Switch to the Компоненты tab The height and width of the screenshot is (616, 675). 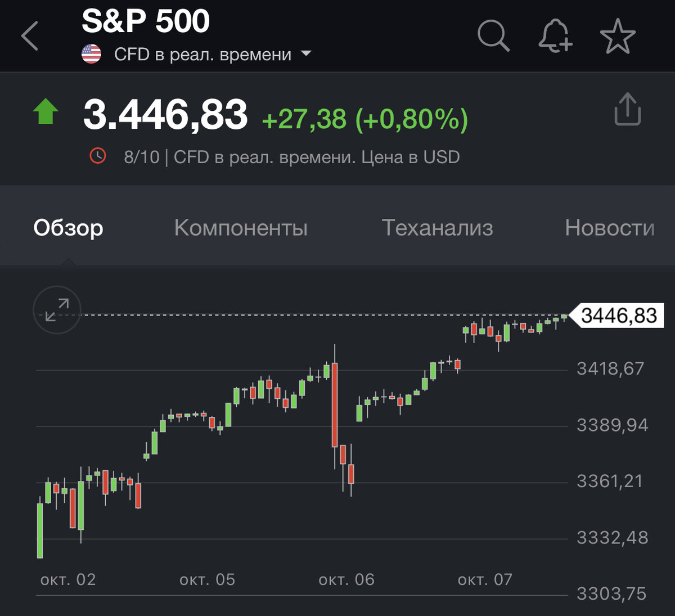coord(241,228)
